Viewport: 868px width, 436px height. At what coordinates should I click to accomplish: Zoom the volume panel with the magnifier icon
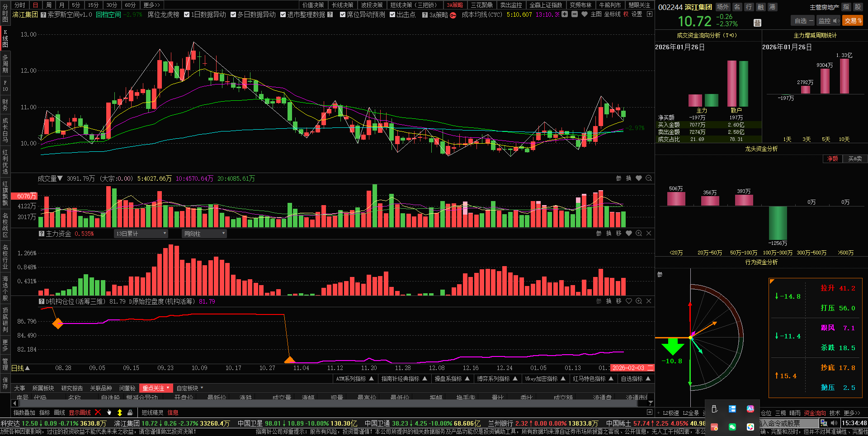pos(649,178)
